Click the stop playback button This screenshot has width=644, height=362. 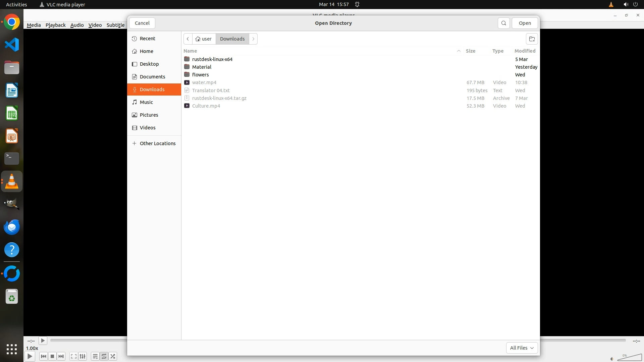pyautogui.click(x=52, y=356)
